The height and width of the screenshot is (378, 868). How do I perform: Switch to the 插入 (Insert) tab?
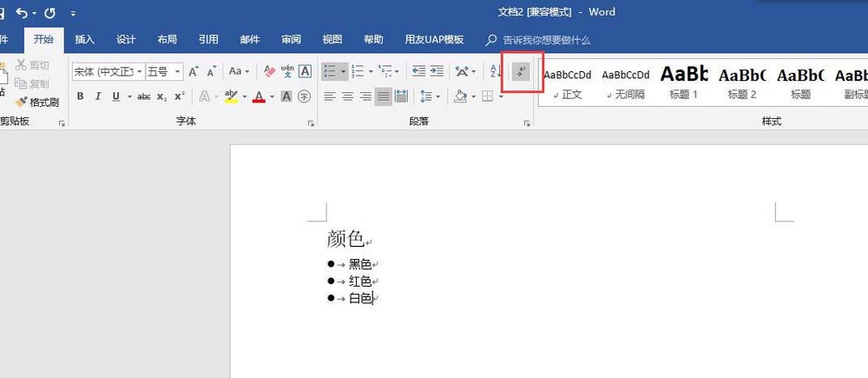point(85,40)
